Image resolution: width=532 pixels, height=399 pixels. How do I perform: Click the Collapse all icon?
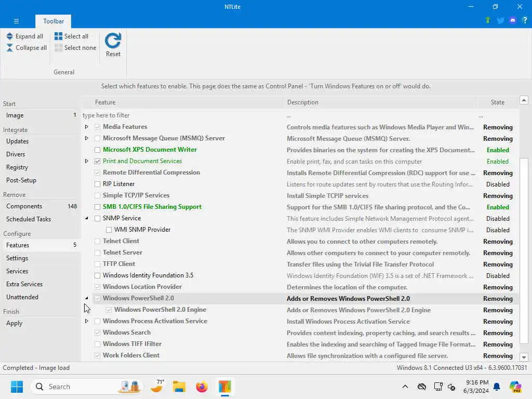tap(9, 47)
